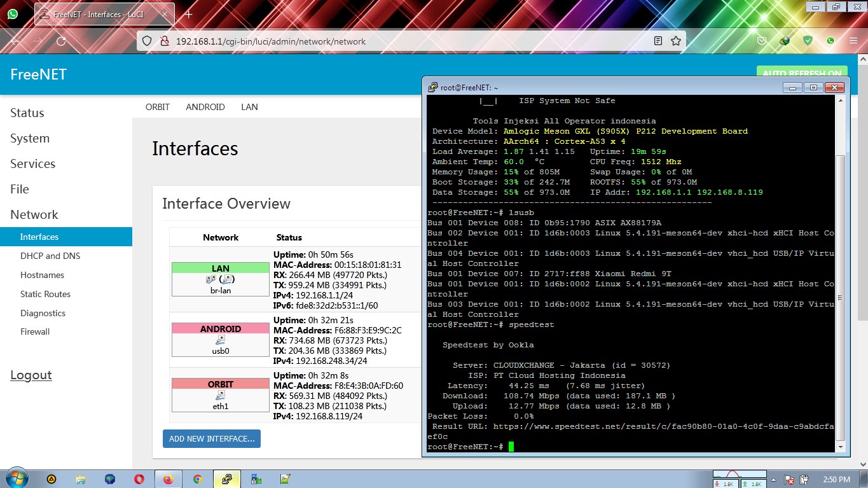Viewport: 868px width, 488px height.
Task: Click the PuTTY icon in the terminal title bar
Action: pos(432,87)
